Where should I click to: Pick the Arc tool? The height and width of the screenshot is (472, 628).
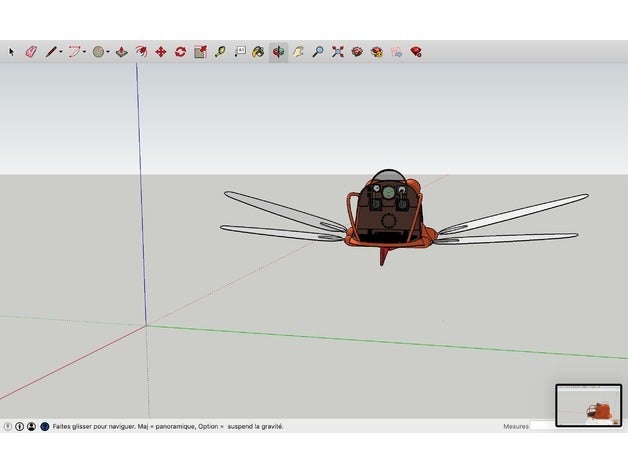(73, 51)
